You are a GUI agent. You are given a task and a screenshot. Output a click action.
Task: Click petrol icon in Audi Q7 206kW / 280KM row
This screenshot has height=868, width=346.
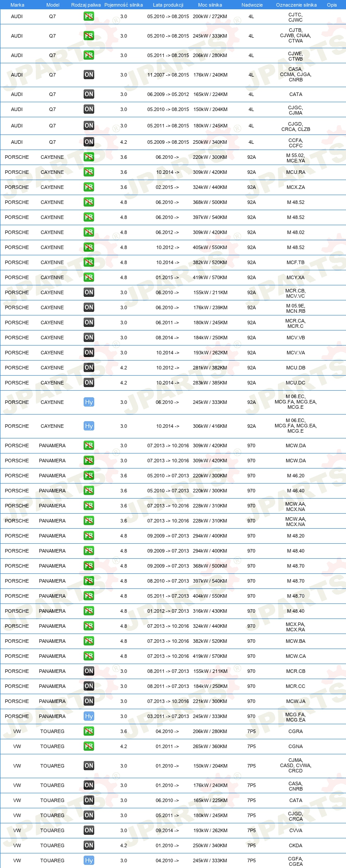point(89,55)
